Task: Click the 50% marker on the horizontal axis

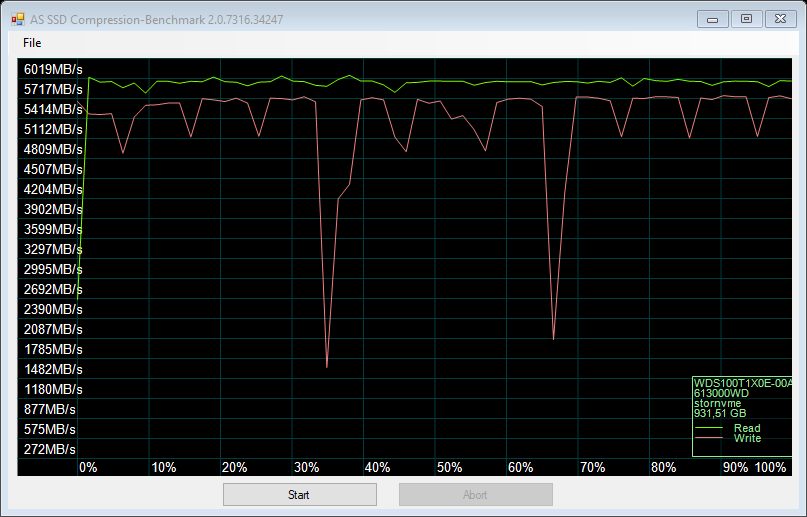Action: 449,467
